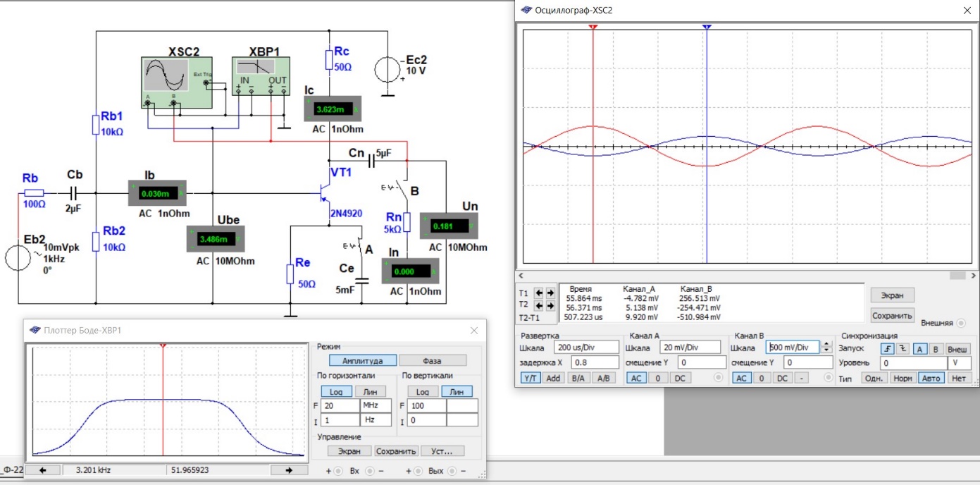Screen dimensions: 980x485
Task: Switch Channel A coupling to DC
Action: pos(680,378)
